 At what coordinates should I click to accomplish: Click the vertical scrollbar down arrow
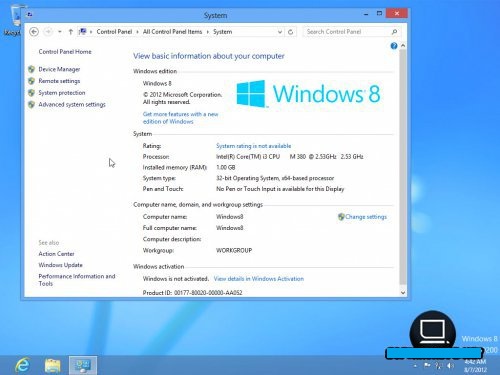click(403, 293)
